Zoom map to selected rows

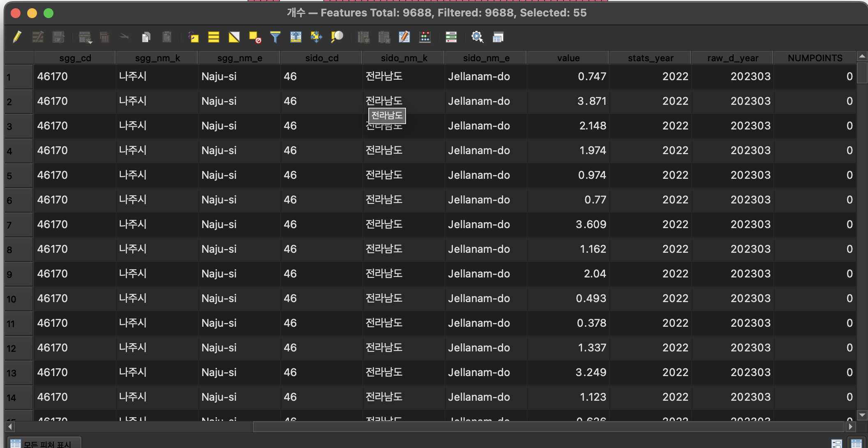click(x=337, y=37)
